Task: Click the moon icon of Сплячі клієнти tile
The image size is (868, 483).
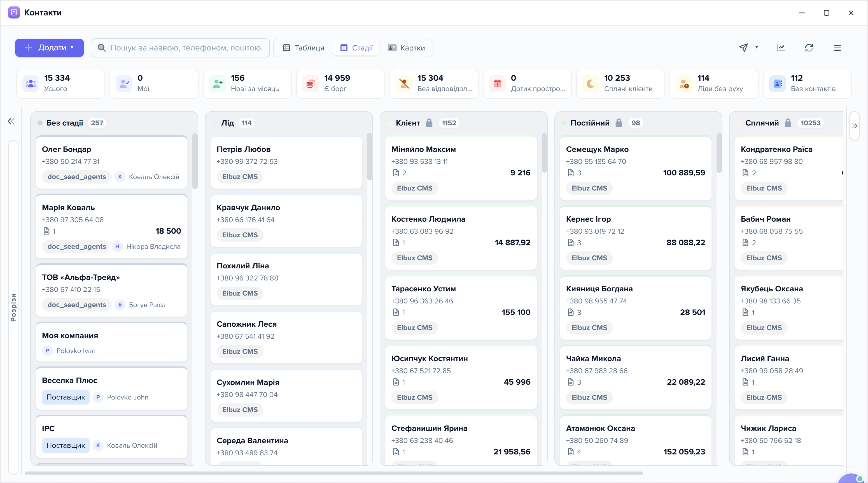Action: click(590, 83)
